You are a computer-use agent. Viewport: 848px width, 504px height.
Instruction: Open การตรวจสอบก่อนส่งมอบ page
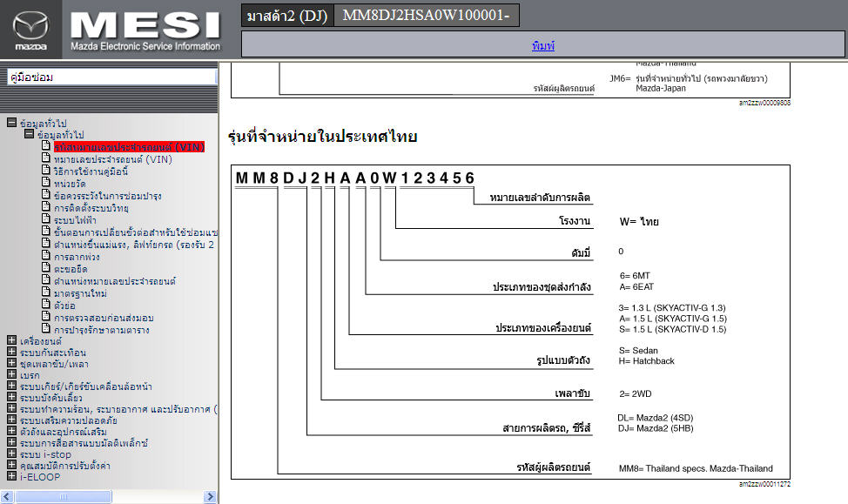(x=104, y=318)
